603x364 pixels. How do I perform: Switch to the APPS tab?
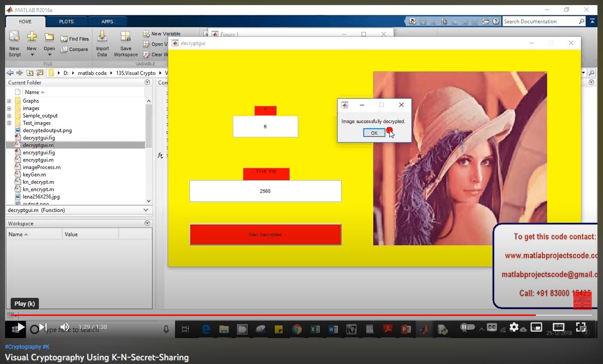(x=107, y=21)
